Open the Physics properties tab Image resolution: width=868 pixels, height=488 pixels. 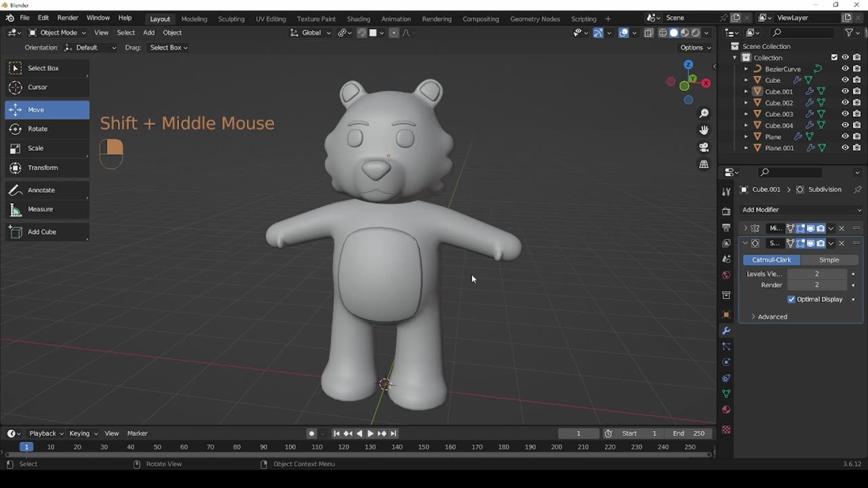click(726, 362)
